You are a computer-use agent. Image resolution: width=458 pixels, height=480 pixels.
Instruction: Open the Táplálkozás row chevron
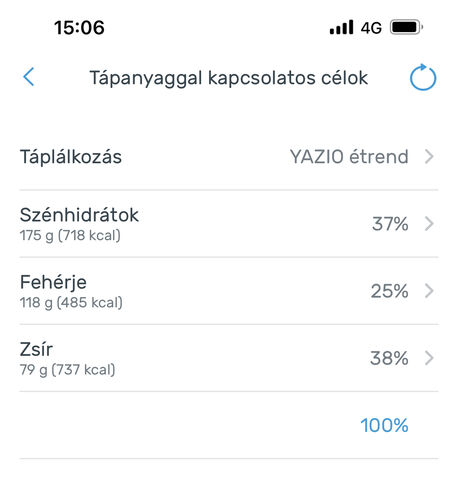pos(429,157)
